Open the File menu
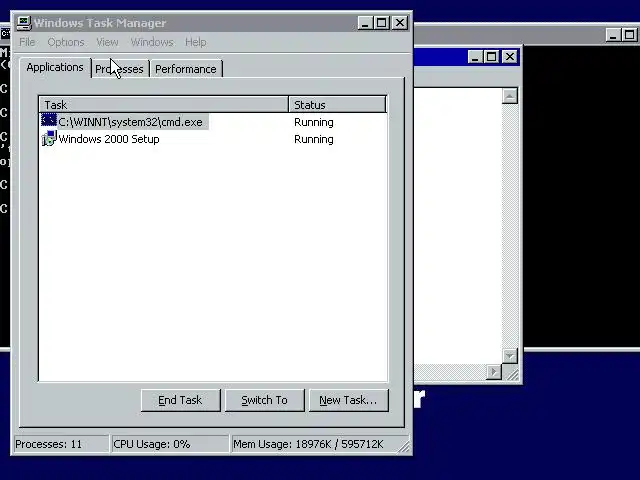Viewport: 640px width, 480px height. click(x=27, y=42)
